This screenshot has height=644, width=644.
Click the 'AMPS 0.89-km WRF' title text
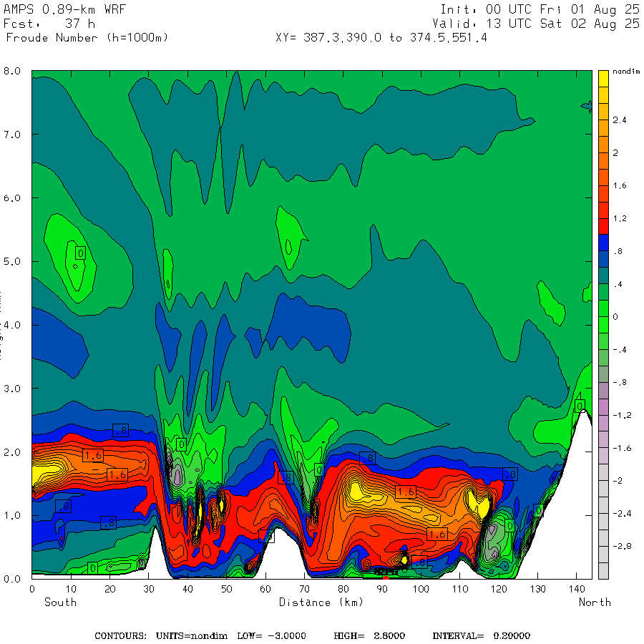64,9
